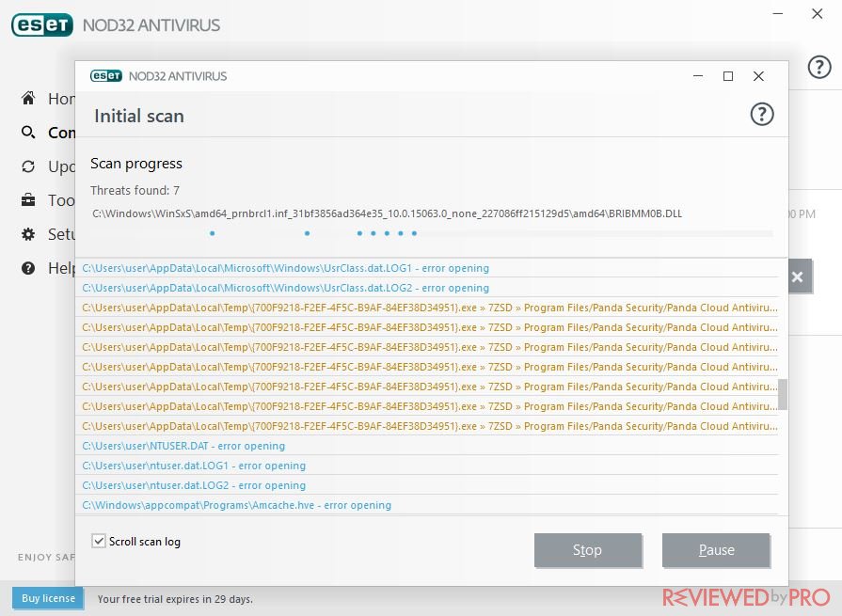Click the Initial scan heading
Viewport: 842px width, 616px height.
click(x=139, y=116)
